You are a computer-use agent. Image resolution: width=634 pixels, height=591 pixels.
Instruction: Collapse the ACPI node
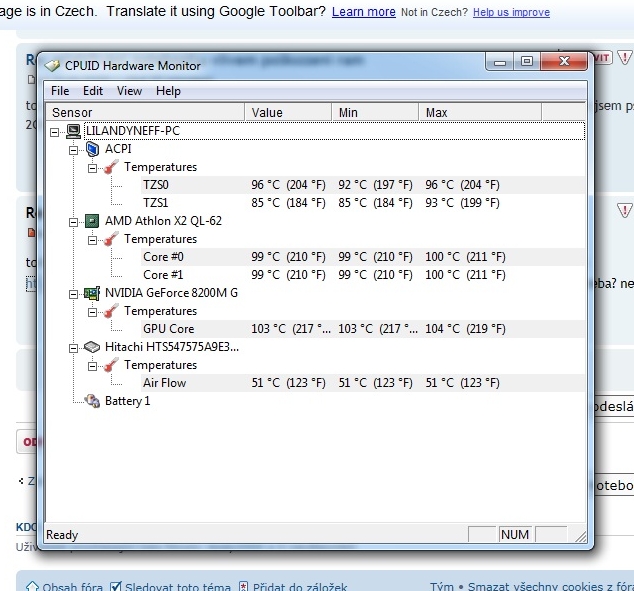(74, 150)
